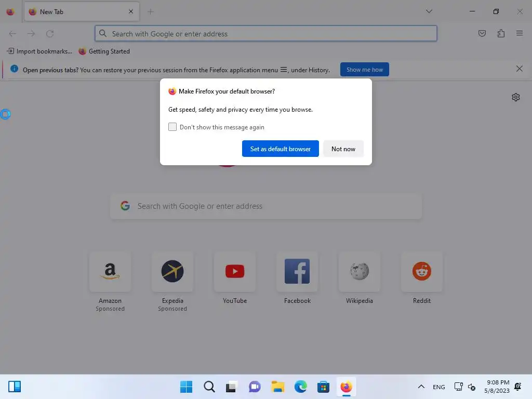532x399 pixels.
Task: Open clock and date 9:08 PM
Action: point(497,387)
